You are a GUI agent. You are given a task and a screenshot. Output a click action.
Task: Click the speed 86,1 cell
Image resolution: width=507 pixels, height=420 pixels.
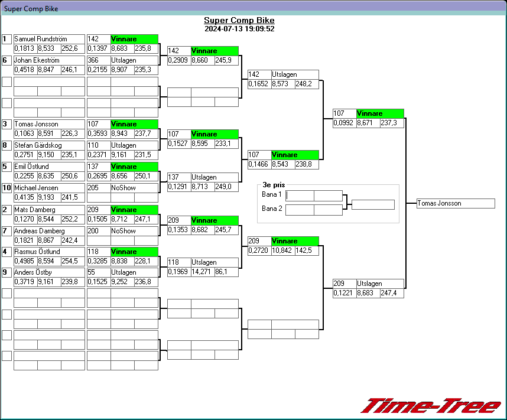tap(226, 272)
